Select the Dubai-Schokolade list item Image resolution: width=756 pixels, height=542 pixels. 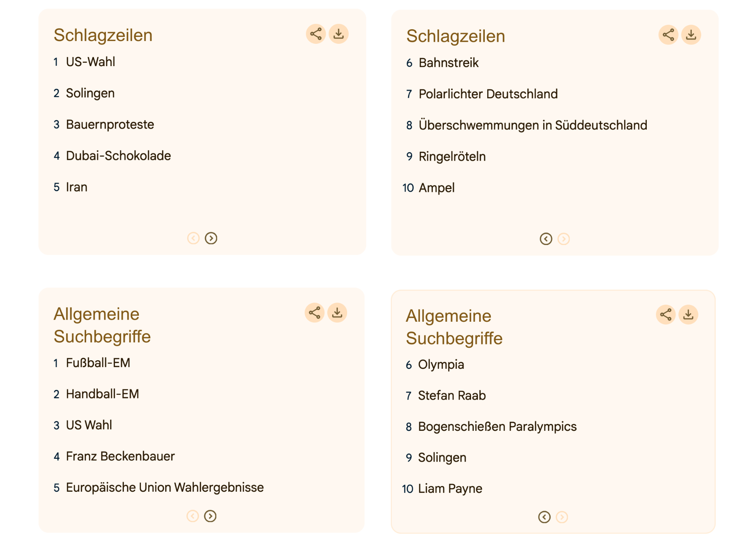point(119,155)
